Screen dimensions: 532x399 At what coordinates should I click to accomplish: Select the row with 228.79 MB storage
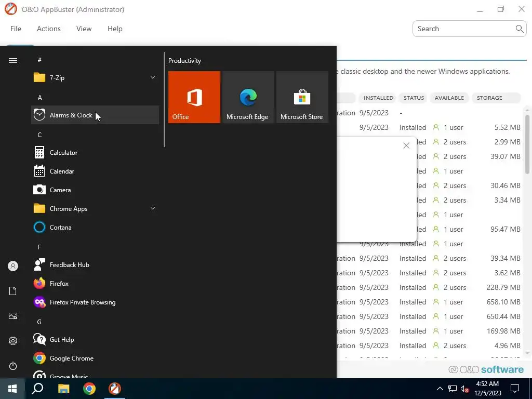click(429, 287)
